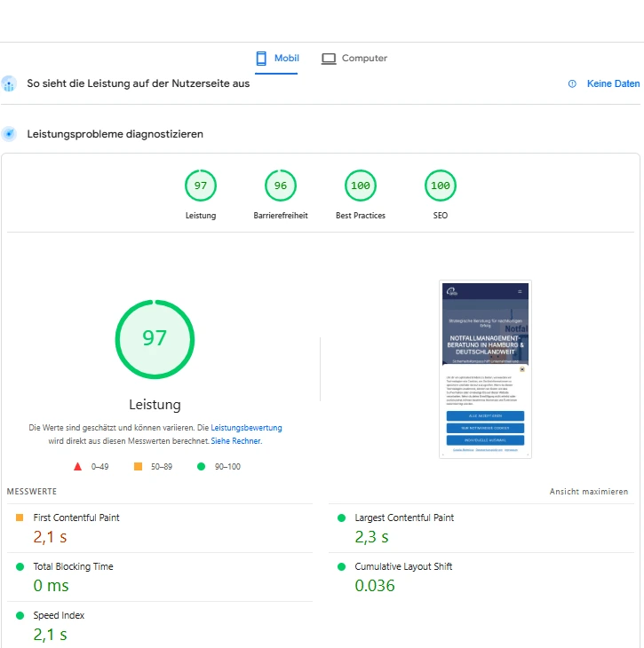The image size is (644, 648).
Task: Click the 90–100 legend range text
Action: 227,467
